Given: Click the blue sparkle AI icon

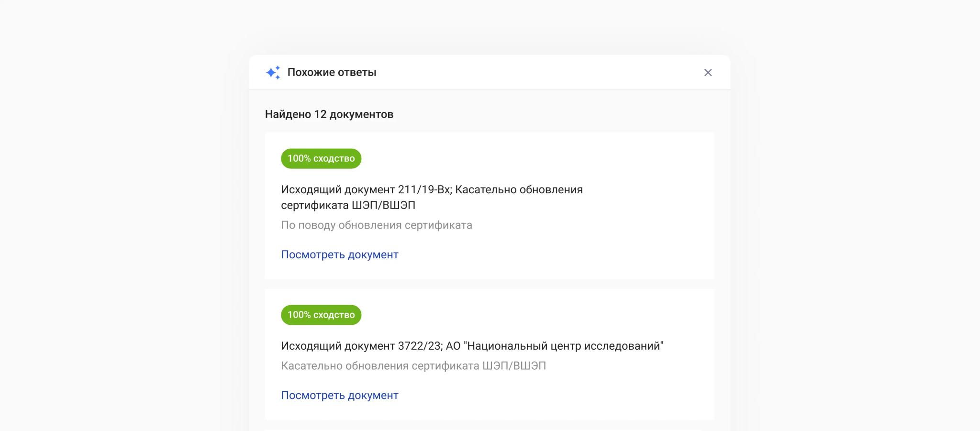Looking at the screenshot, I should pyautogui.click(x=273, y=72).
